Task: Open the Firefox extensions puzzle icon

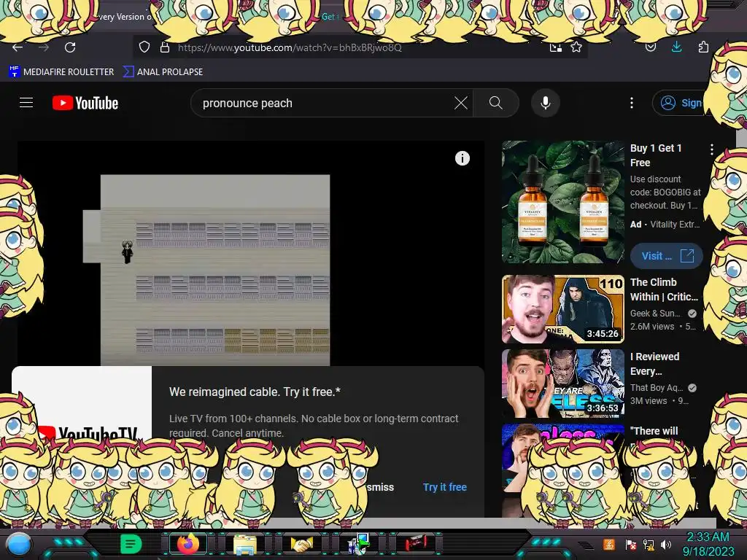Action: pyautogui.click(x=703, y=47)
